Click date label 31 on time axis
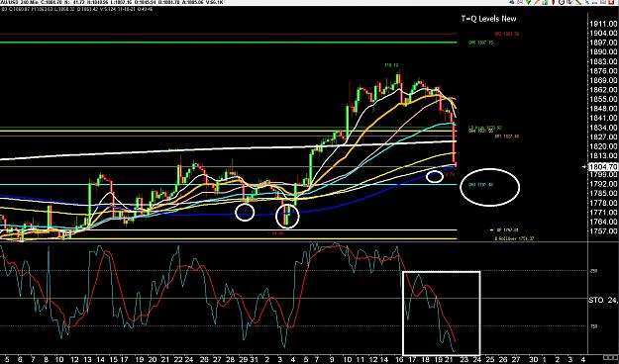 [x=254, y=360]
